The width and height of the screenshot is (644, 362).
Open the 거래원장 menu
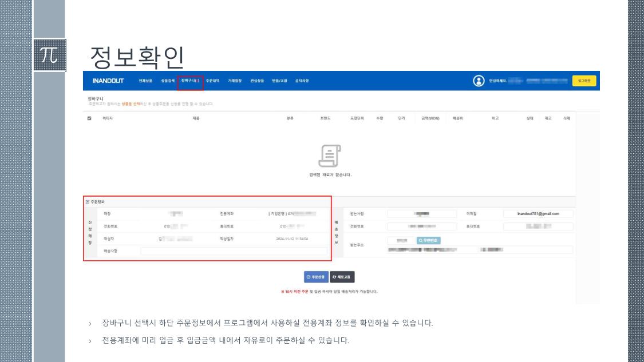[235, 81]
